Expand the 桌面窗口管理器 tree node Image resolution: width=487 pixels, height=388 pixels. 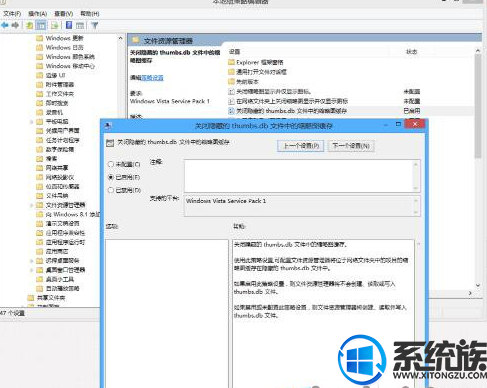[x=32, y=270]
